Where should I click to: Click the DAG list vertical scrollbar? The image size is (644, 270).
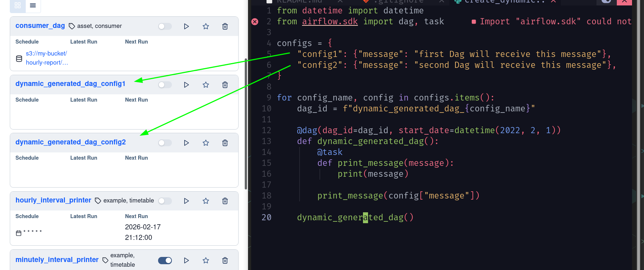click(x=246, y=123)
